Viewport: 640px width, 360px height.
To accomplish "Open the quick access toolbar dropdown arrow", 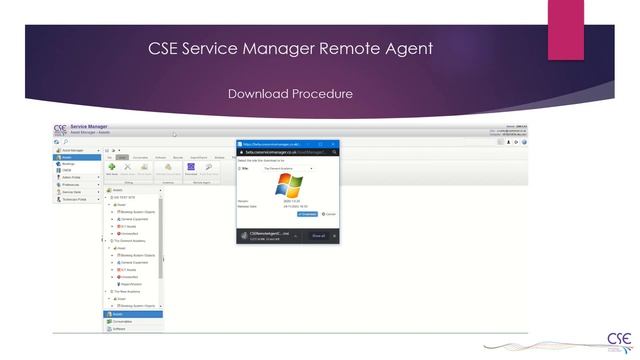I will coord(119,151).
